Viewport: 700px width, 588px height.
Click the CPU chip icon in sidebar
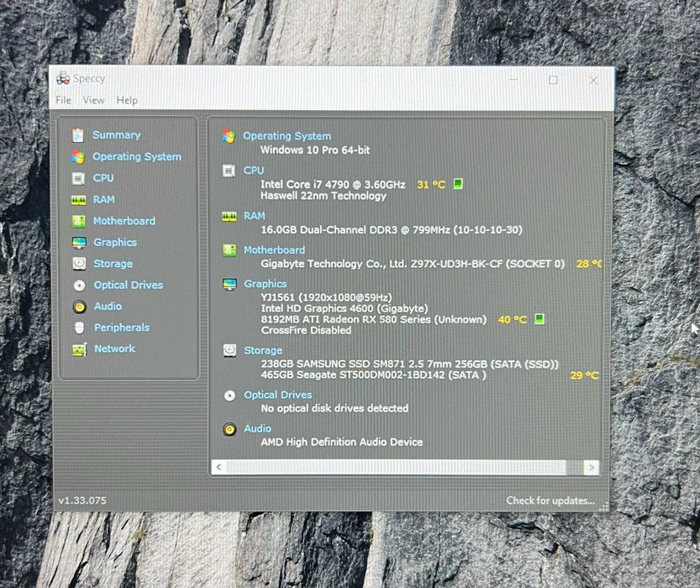click(x=78, y=178)
